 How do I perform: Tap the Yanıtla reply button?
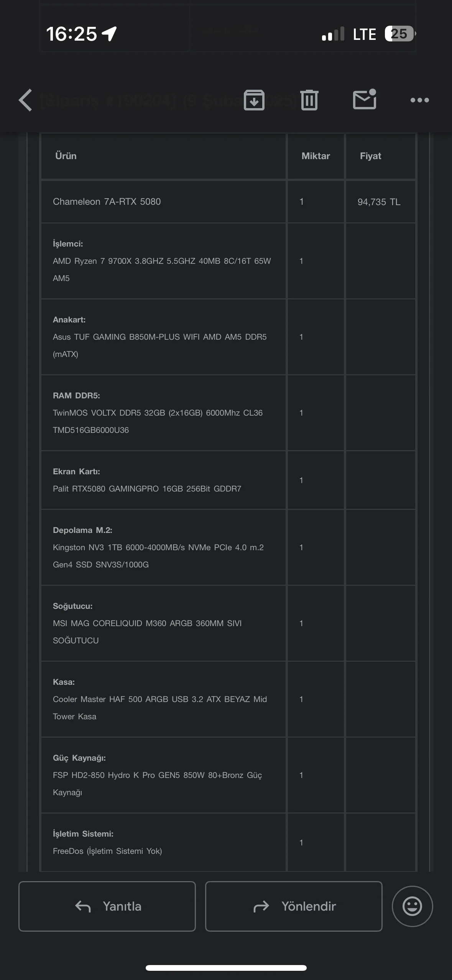click(107, 906)
